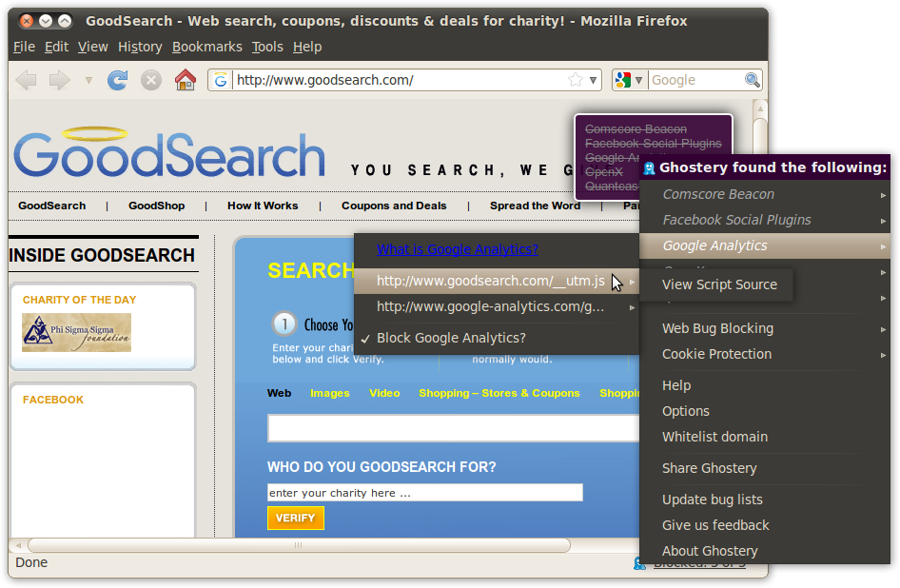Click the magnifier search icon in the Google box
This screenshot has height=588, width=900.
point(752,80)
